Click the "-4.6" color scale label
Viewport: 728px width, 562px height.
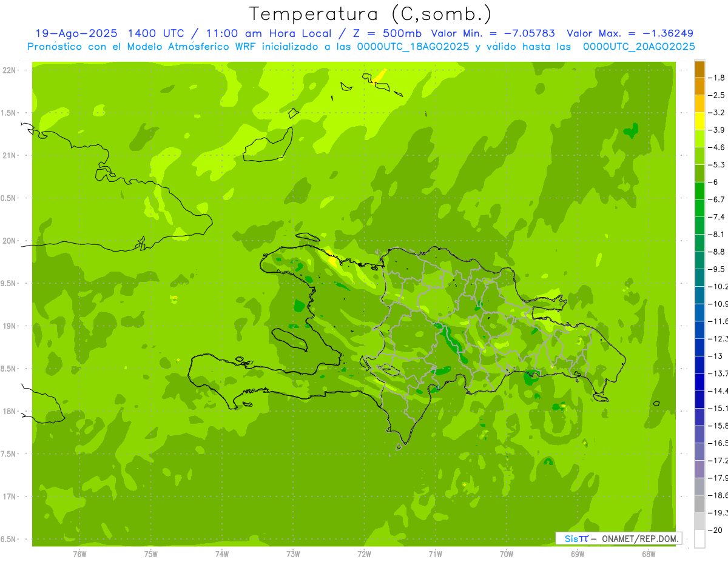tap(716, 147)
